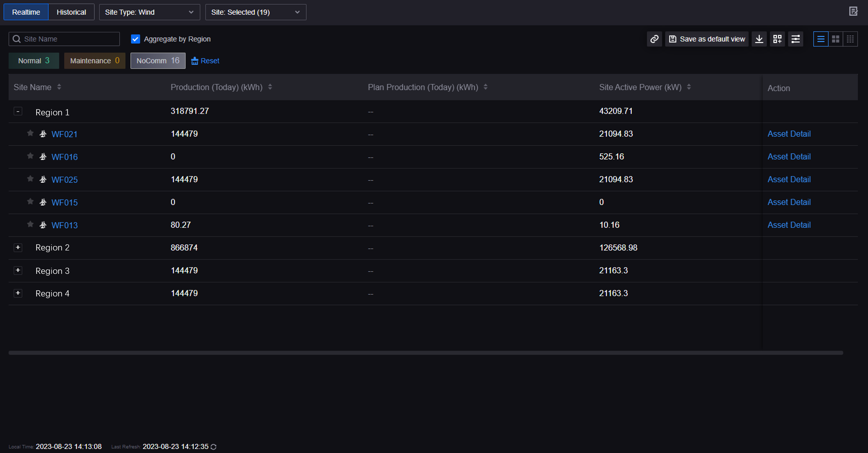Expand the Region 2 row
The width and height of the screenshot is (868, 453).
(18, 248)
